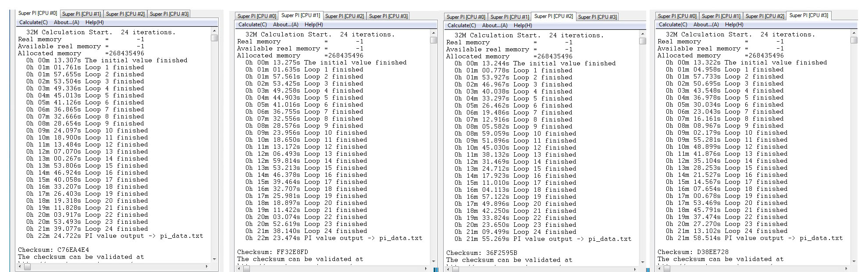Open Calculate menu in CPU #1 window
Viewport: 868px width, 272px height.
pos(253,25)
